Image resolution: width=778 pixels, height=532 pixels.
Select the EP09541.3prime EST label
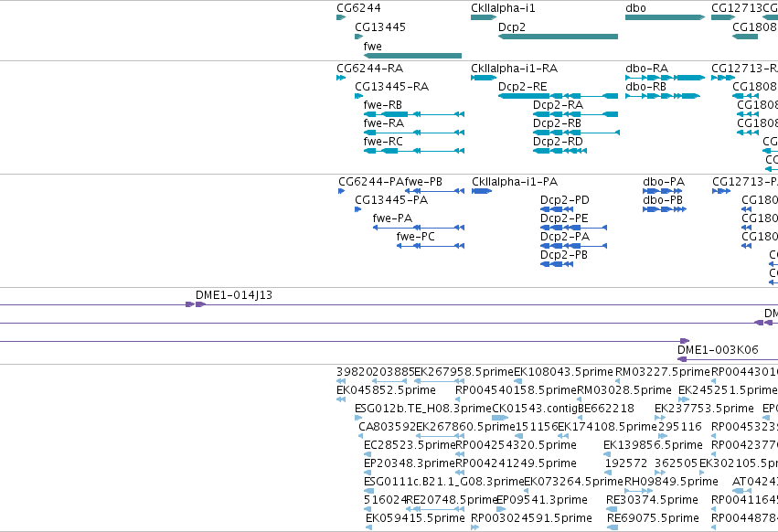[542, 501]
